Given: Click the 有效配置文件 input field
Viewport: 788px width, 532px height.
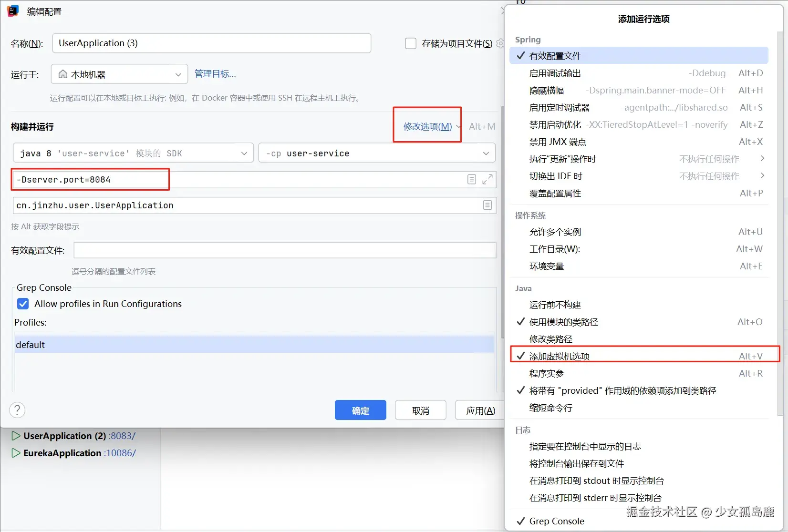Looking at the screenshot, I should pos(285,250).
